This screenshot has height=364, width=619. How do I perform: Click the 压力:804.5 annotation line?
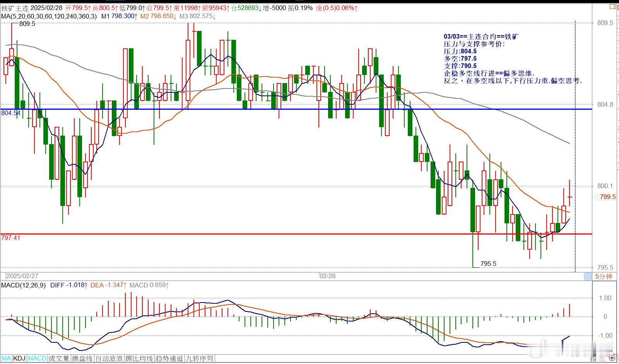click(460, 51)
